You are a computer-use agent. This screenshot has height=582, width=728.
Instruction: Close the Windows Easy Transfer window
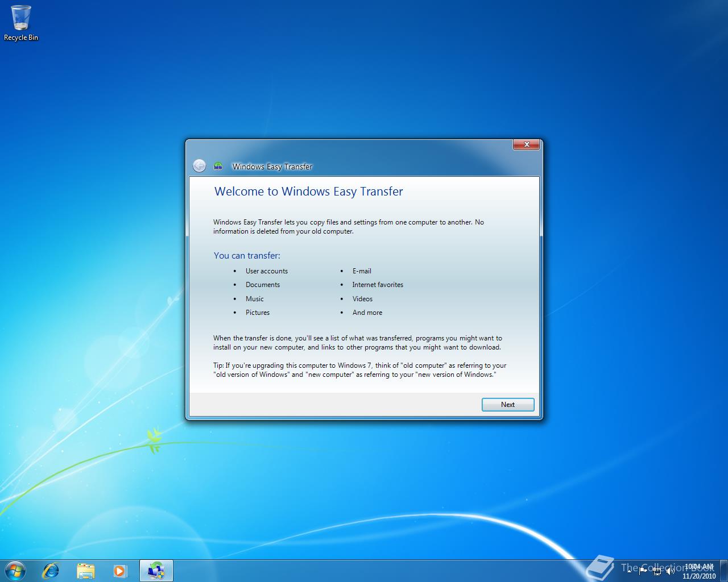[527, 144]
